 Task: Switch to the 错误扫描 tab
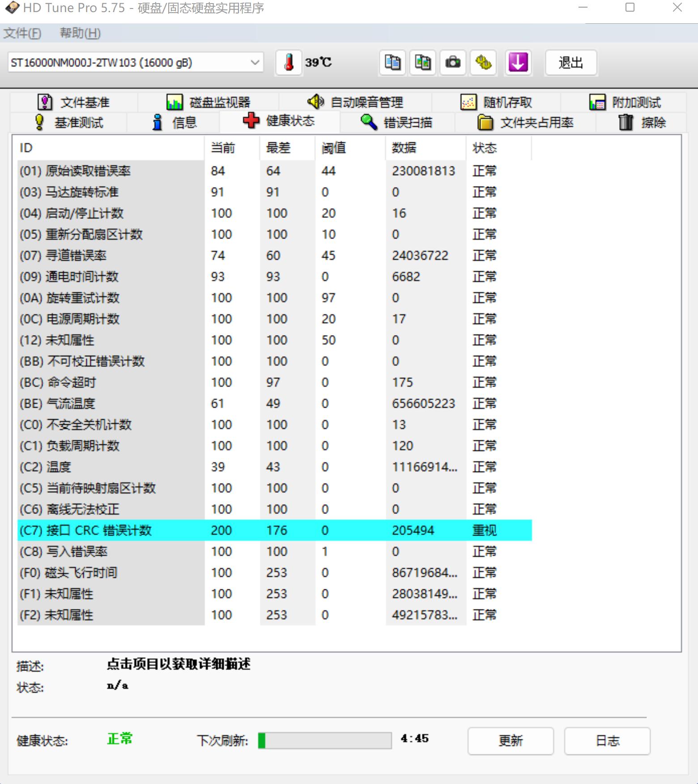(396, 122)
